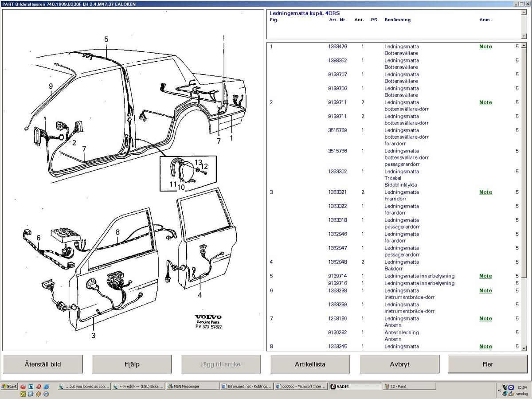Image resolution: width=532 pixels, height=399 pixels.
Task: Open the Artikellista
Action: point(310,364)
